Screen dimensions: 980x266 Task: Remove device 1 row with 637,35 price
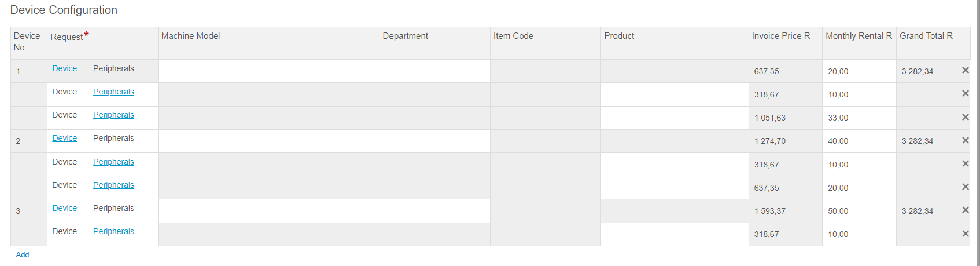pyautogui.click(x=965, y=70)
